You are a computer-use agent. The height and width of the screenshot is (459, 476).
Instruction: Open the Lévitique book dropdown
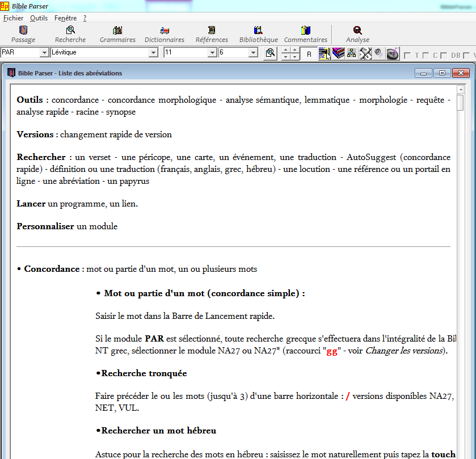click(154, 53)
